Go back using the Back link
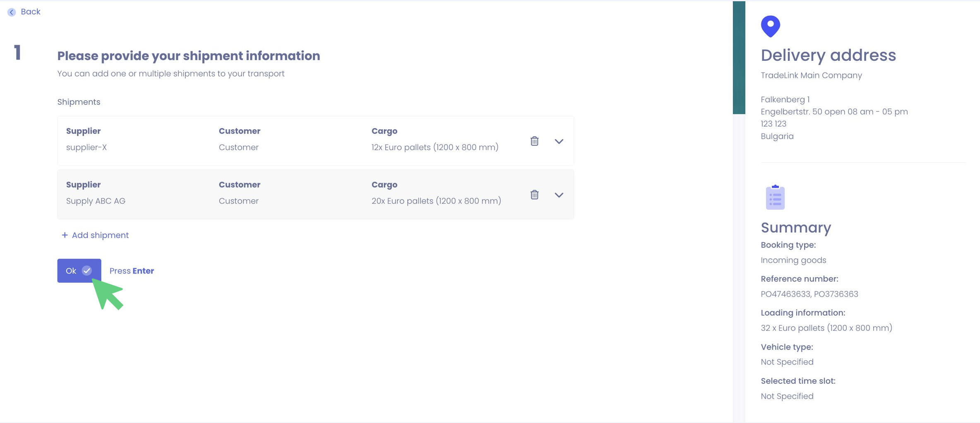Viewport: 980px width, 423px height. pos(30,12)
